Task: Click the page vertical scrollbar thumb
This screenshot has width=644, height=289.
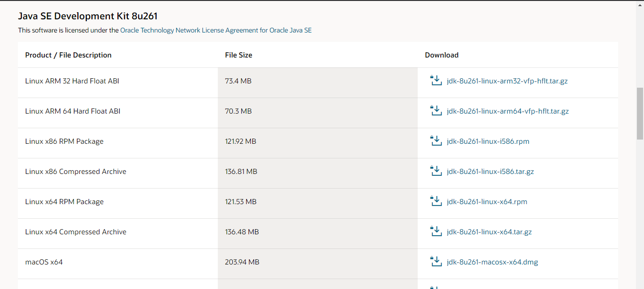Action: click(x=640, y=113)
